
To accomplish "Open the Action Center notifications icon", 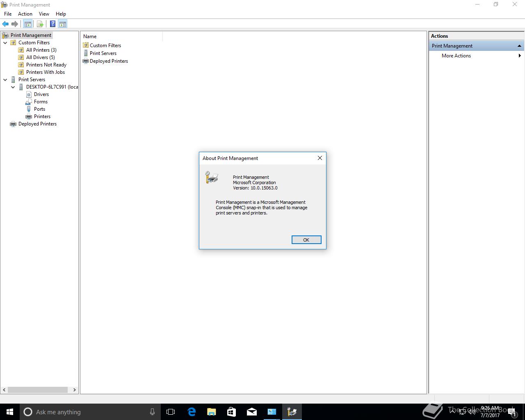I will tap(512, 412).
